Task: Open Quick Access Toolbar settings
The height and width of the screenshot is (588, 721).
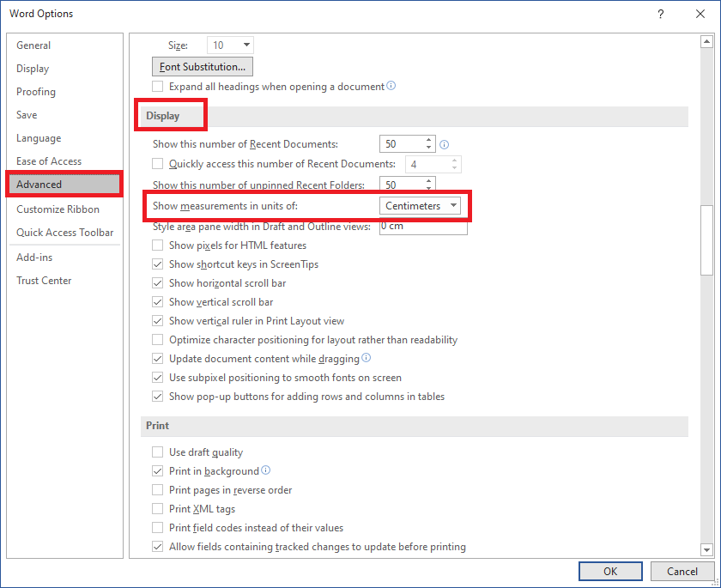Action: (x=64, y=232)
